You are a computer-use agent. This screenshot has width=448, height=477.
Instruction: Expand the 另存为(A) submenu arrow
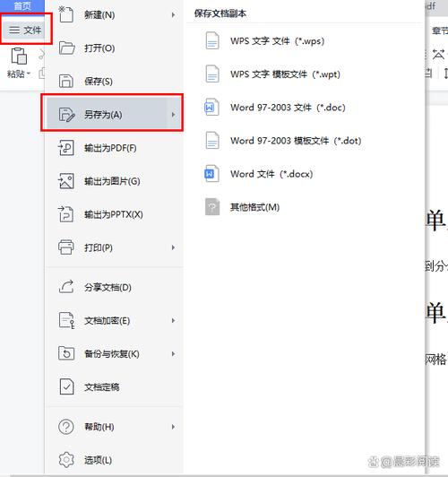click(x=173, y=115)
